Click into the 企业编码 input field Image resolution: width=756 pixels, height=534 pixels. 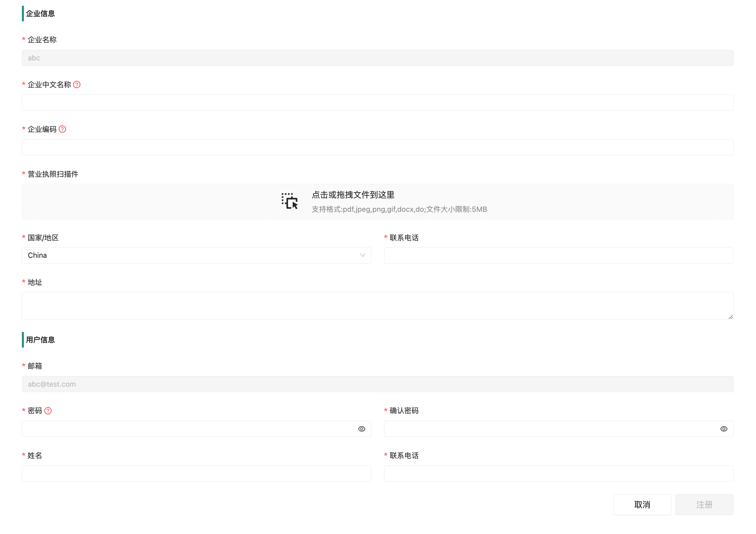point(377,147)
